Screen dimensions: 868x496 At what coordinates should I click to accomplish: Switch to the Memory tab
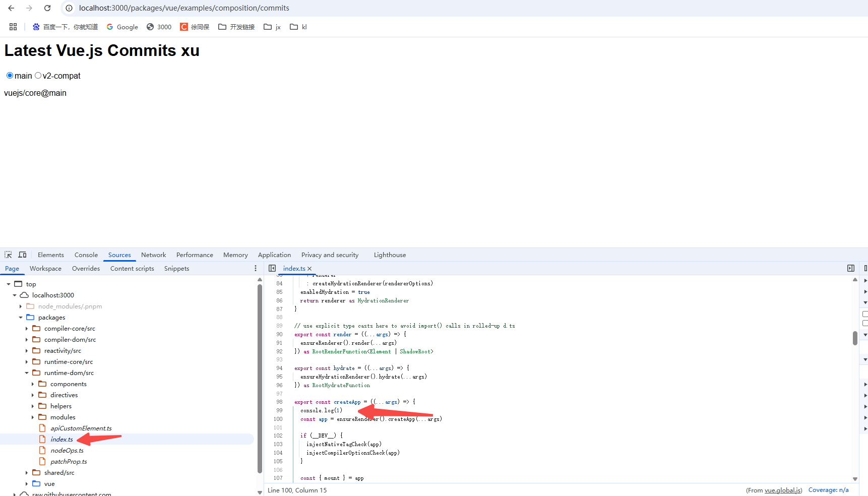[x=235, y=255]
